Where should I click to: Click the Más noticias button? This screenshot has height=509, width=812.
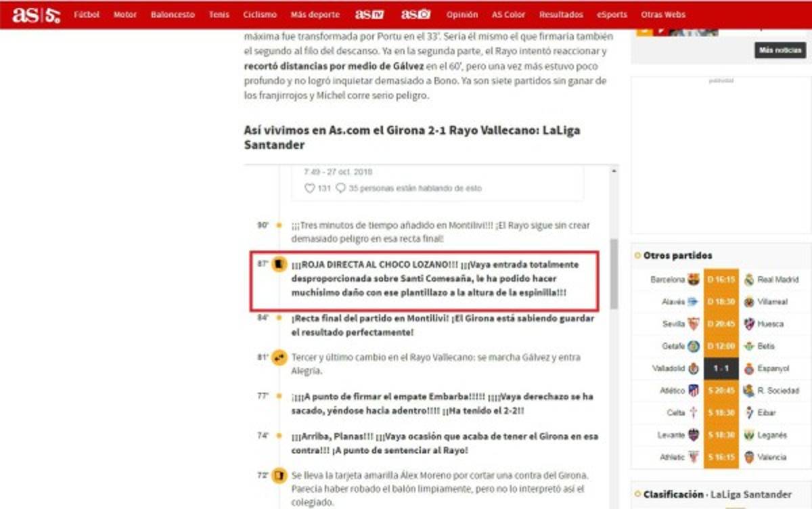[781, 50]
